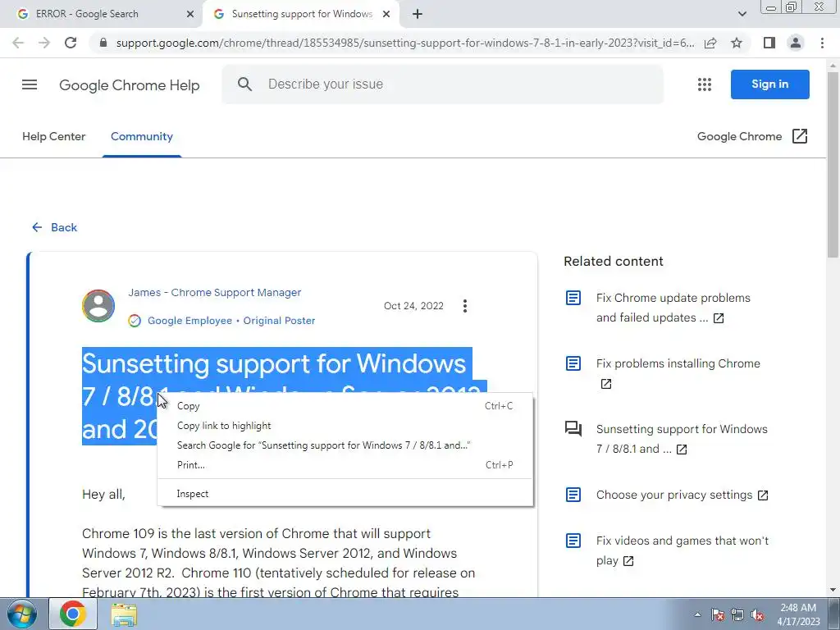Click the taskbar clock showing 2:48 AM
Viewport: 840px width, 630px height.
[798, 614]
